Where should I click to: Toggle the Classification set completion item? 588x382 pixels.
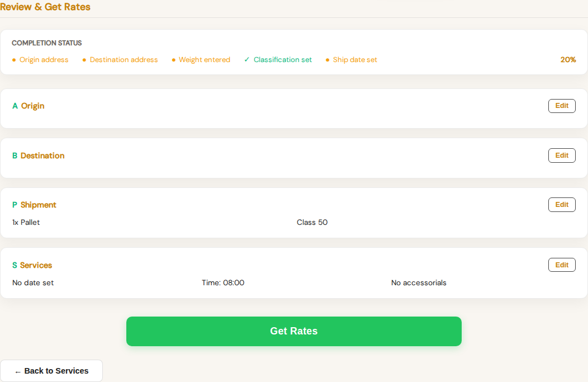coord(278,59)
